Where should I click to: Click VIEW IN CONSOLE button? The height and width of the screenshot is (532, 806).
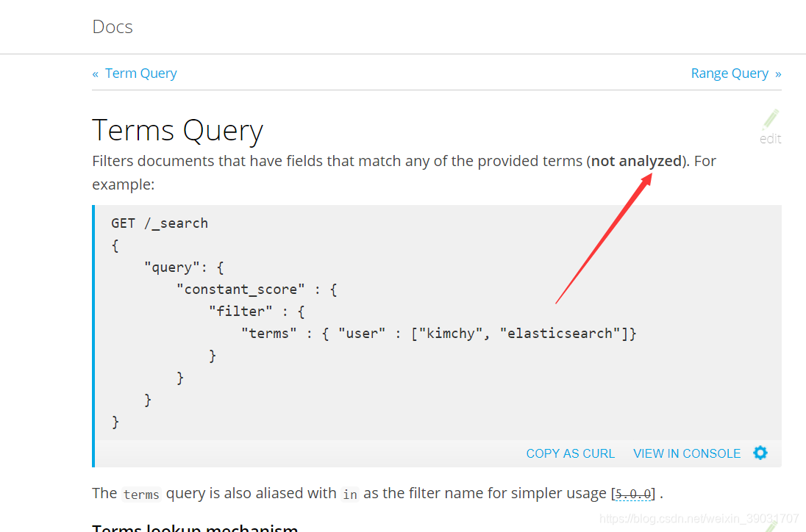[686, 453]
